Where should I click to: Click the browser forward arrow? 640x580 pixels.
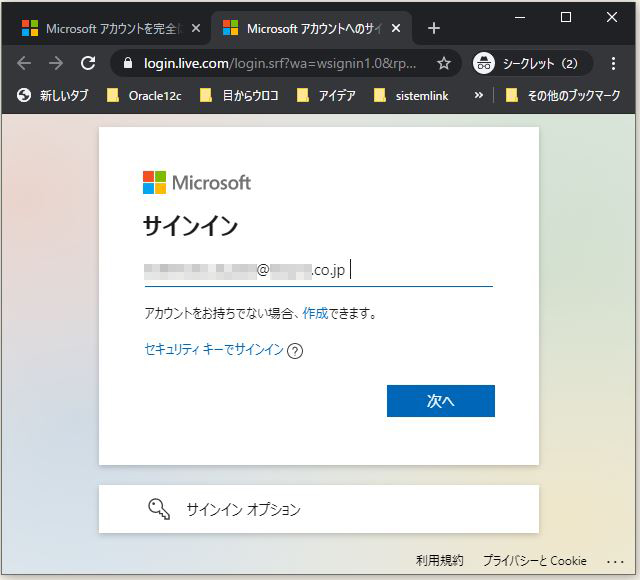click(56, 63)
